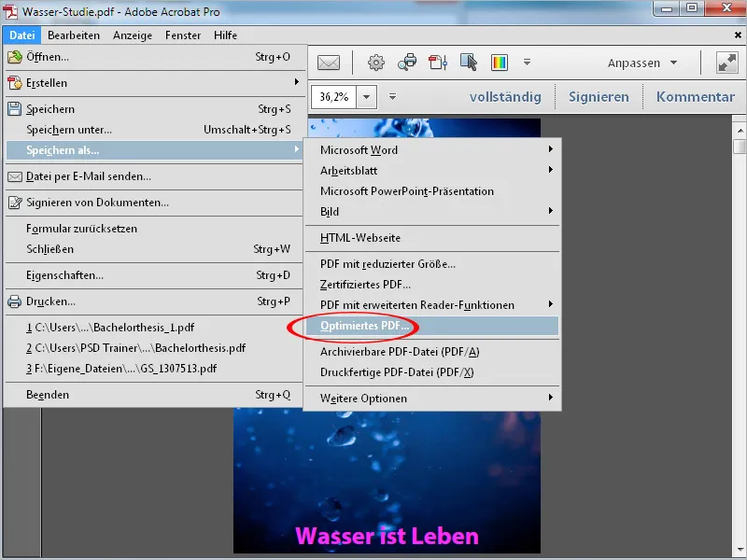Toggle full screen arrows icon

tap(727, 63)
